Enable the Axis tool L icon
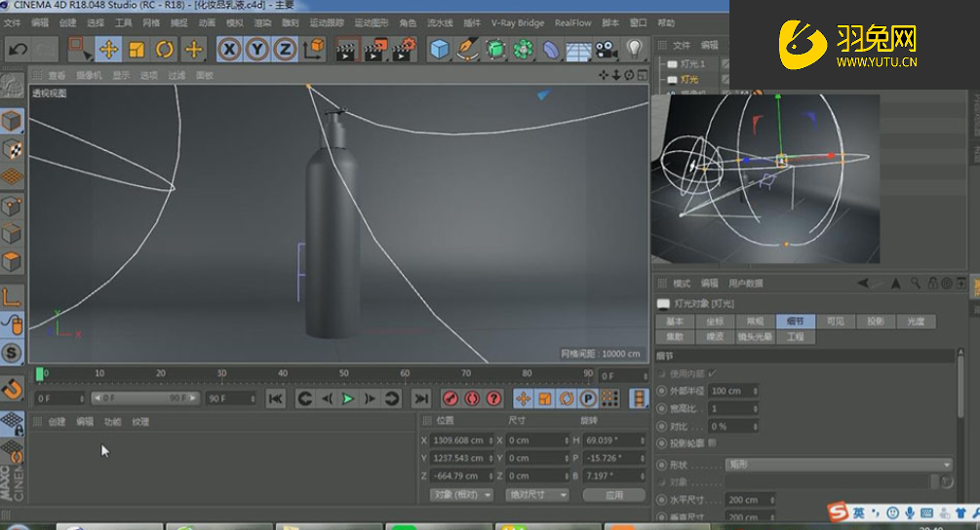 pyautogui.click(x=12, y=296)
